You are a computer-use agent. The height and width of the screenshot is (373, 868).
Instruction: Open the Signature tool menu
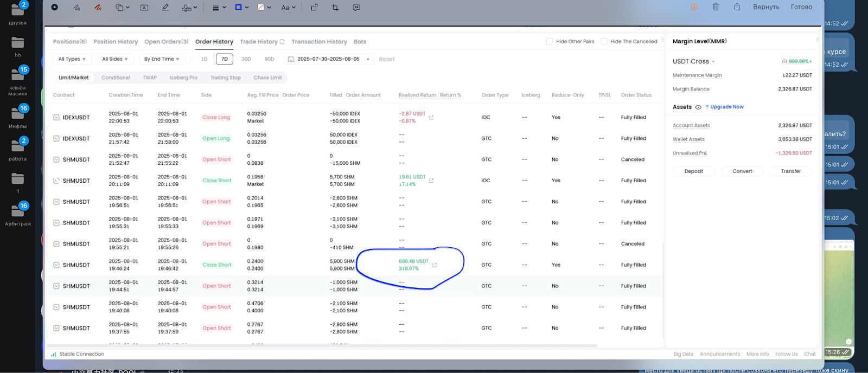[x=189, y=8]
